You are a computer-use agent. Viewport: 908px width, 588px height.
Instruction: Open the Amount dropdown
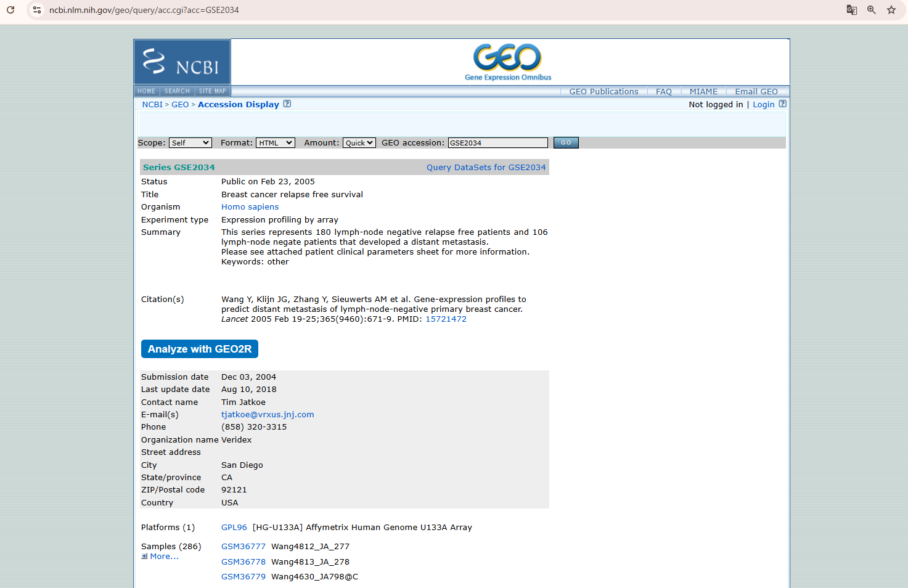[359, 143]
